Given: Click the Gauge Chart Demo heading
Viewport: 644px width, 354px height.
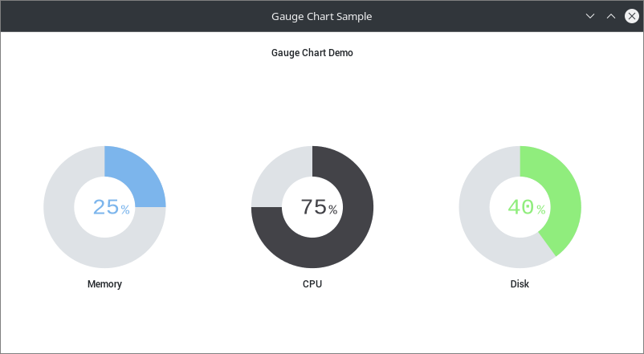Looking at the screenshot, I should click(x=312, y=53).
